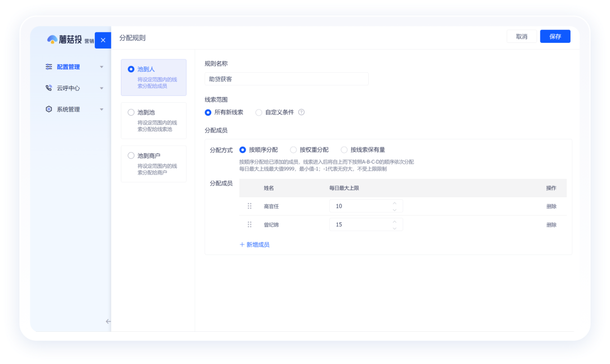The height and width of the screenshot is (364, 610).
Task: Select 自定义条件 for lead scope
Action: [x=259, y=112]
